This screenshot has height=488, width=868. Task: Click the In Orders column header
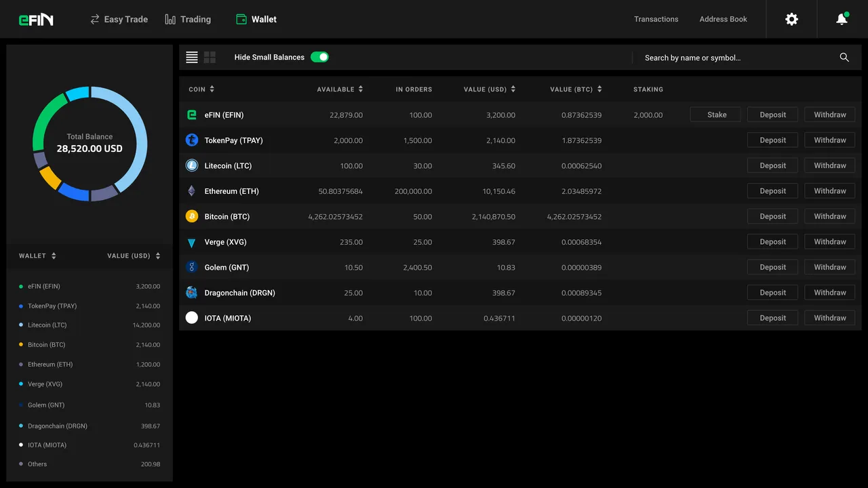[x=414, y=89]
